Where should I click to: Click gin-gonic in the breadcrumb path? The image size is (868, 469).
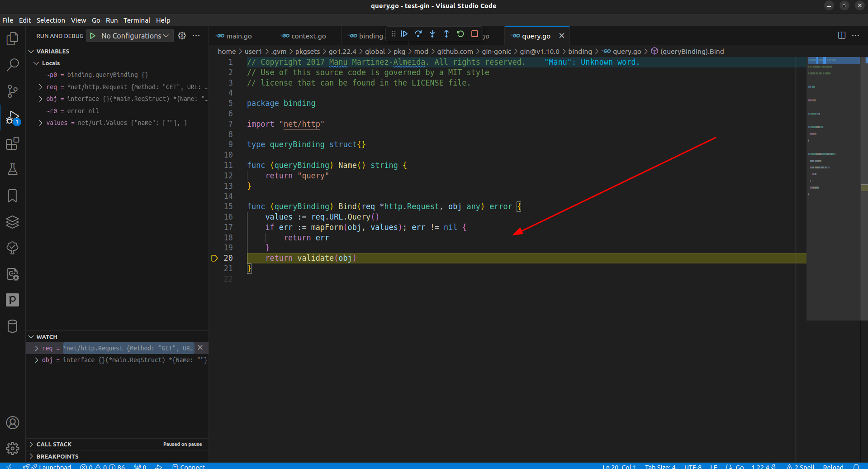(x=496, y=52)
